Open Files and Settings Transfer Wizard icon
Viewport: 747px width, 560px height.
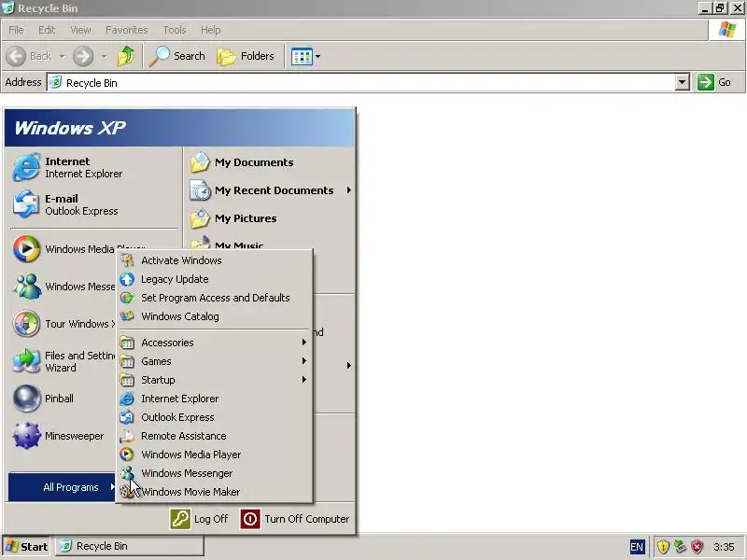[26, 361]
